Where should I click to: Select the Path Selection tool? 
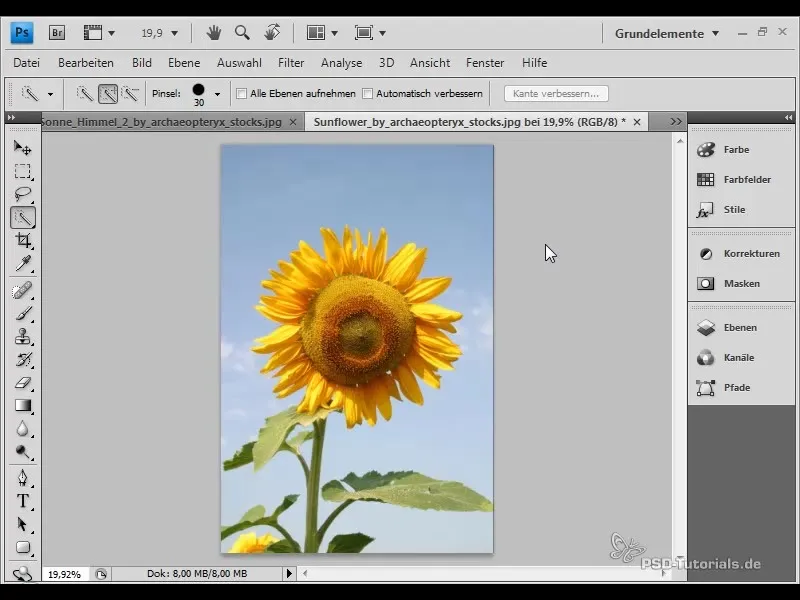pyautogui.click(x=22, y=524)
